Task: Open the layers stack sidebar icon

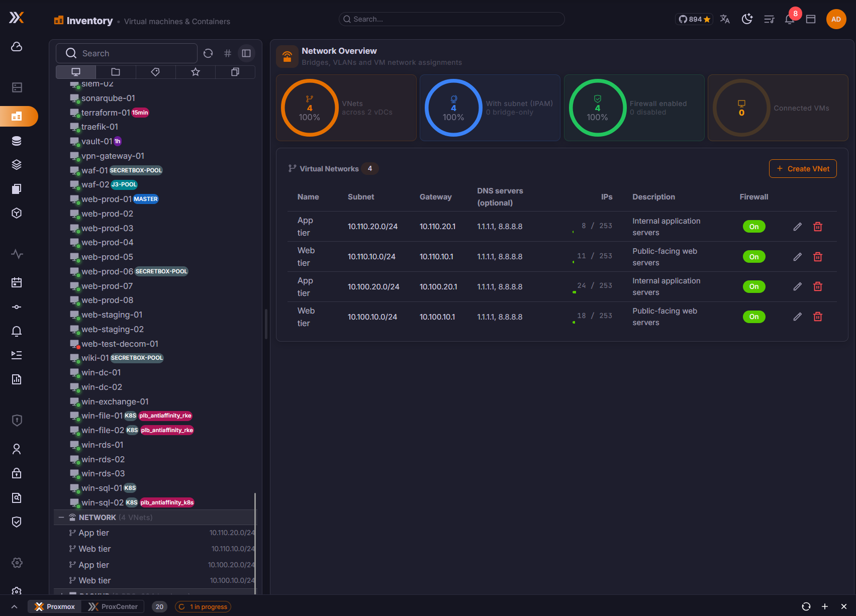Action: coord(17,165)
